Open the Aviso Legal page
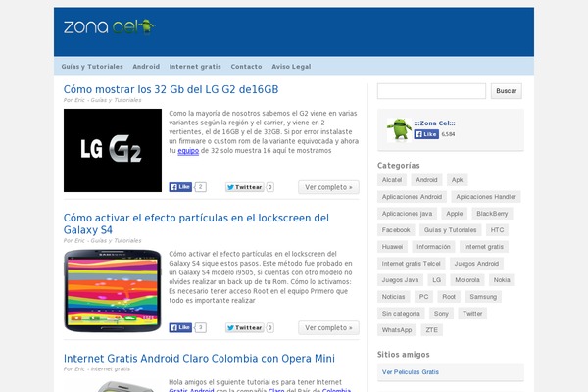This screenshot has height=392, width=588. pos(291,67)
